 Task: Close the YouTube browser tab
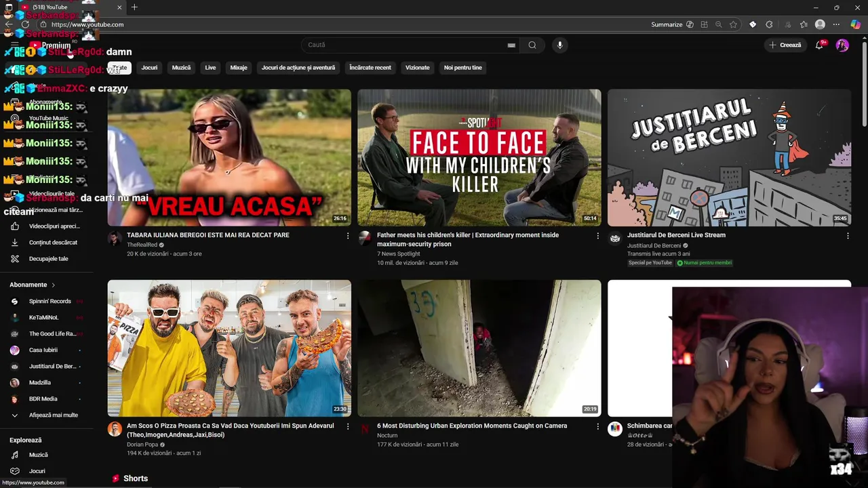tap(120, 7)
